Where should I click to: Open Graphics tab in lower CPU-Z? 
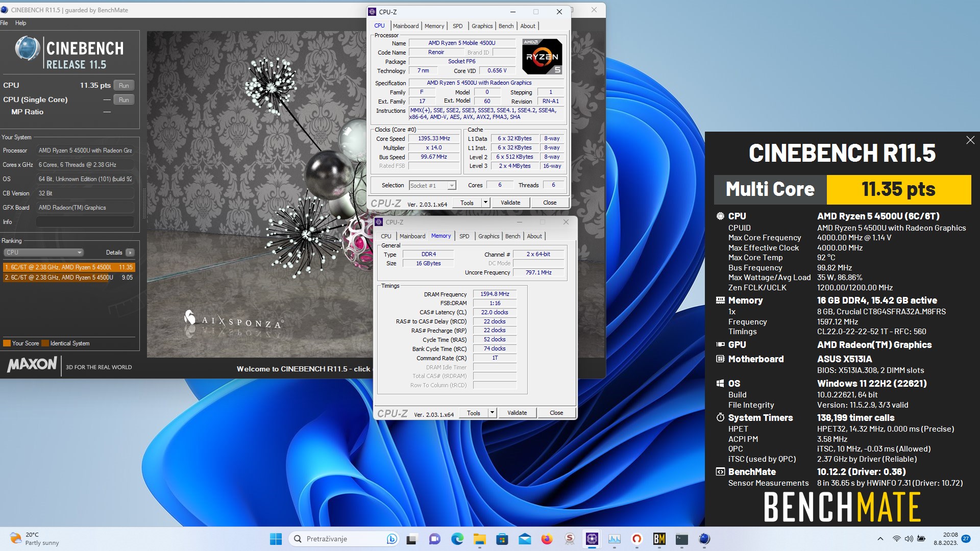click(x=488, y=236)
